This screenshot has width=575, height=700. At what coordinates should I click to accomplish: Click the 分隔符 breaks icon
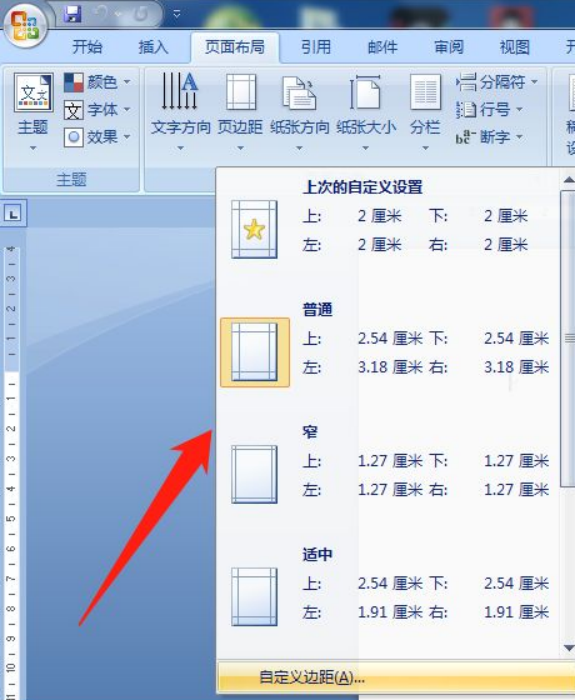pos(466,82)
